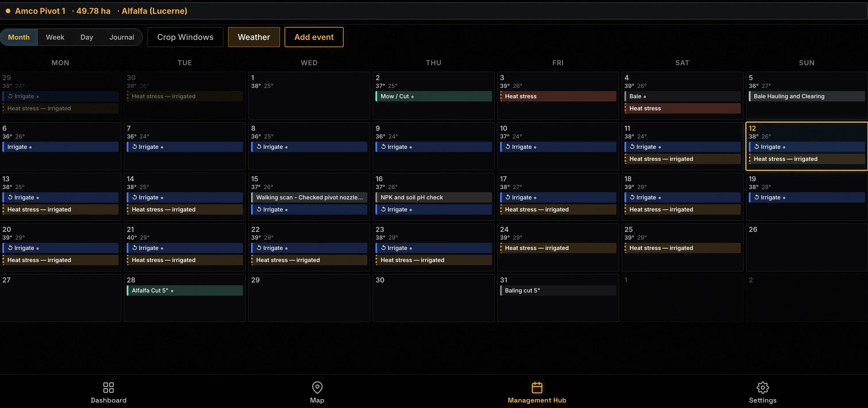Open Heat stress event on July 3

coord(558,96)
